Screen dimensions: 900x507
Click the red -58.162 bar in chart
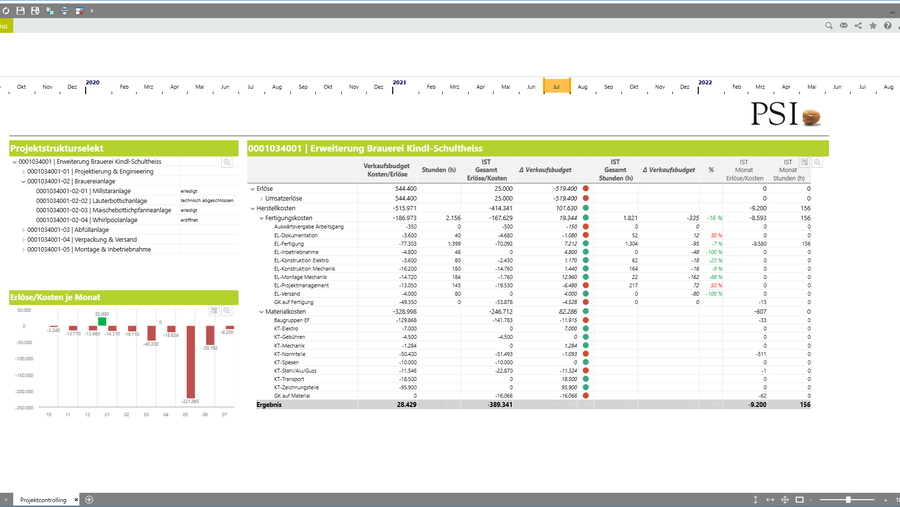click(x=210, y=335)
